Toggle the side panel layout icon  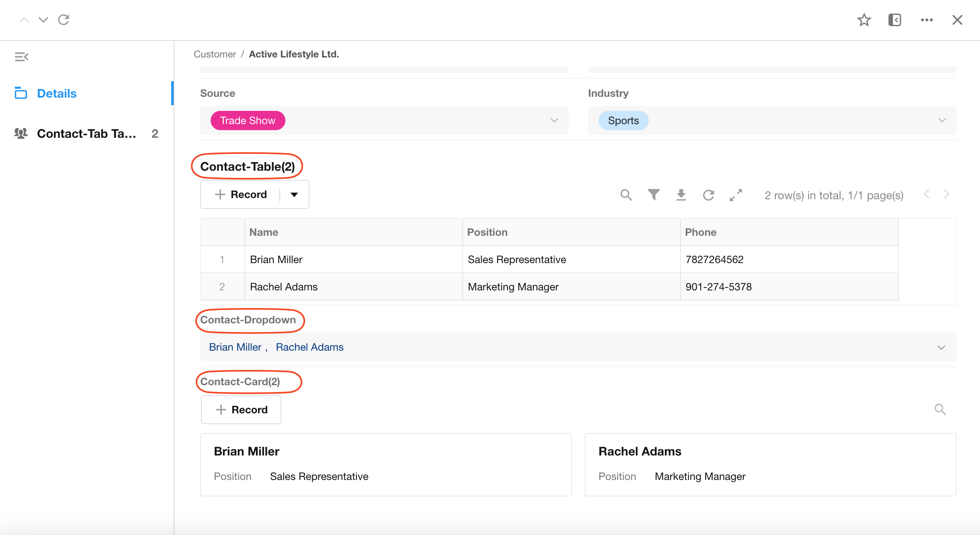coord(895,20)
